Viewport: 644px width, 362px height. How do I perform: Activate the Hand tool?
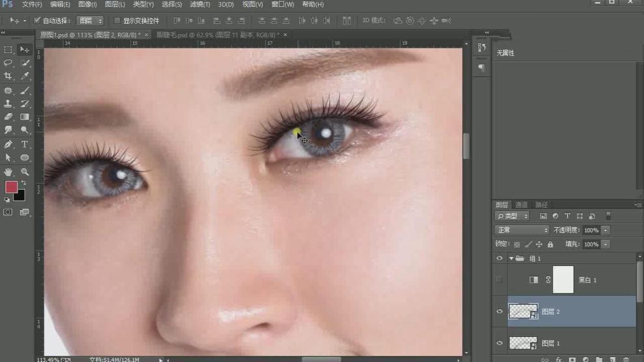pyautogui.click(x=8, y=172)
